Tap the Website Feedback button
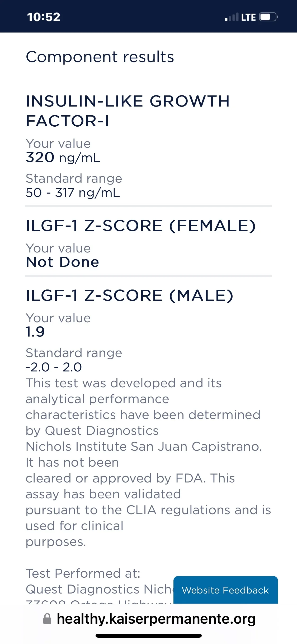Viewport: 297px width, 644px height. (225, 590)
